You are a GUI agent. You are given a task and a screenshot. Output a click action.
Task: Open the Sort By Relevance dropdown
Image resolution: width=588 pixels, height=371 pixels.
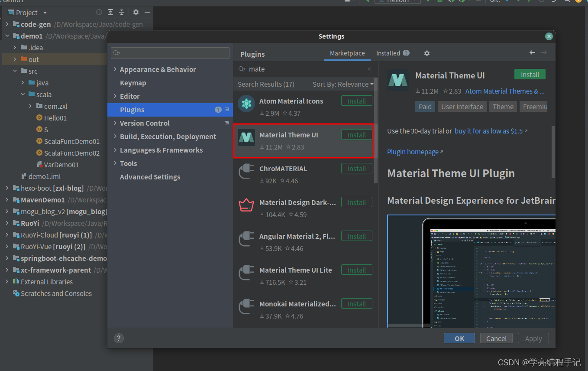342,84
